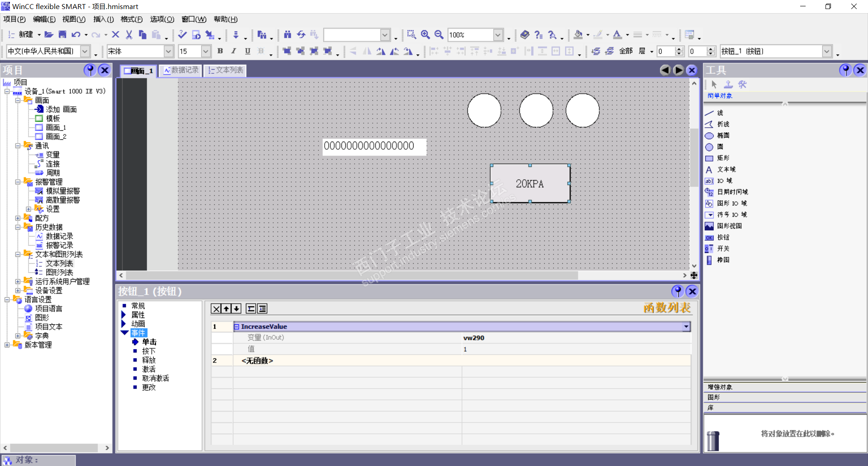Click the Cut scissors icon
The image size is (868, 466).
coord(129,34)
